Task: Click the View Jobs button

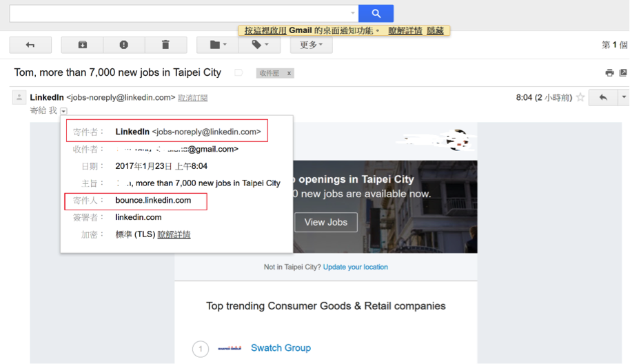Action: (x=326, y=222)
